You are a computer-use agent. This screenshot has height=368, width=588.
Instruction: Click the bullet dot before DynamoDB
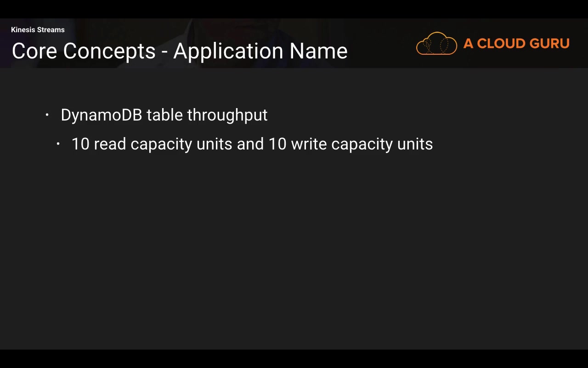point(47,115)
